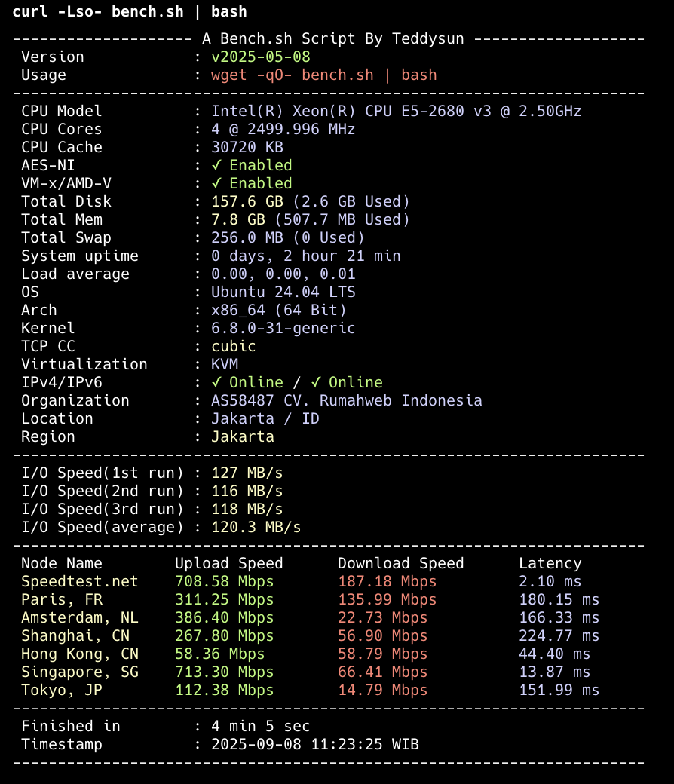The width and height of the screenshot is (674, 784).
Task: Click the Speedtest.net node name
Action: tap(79, 581)
